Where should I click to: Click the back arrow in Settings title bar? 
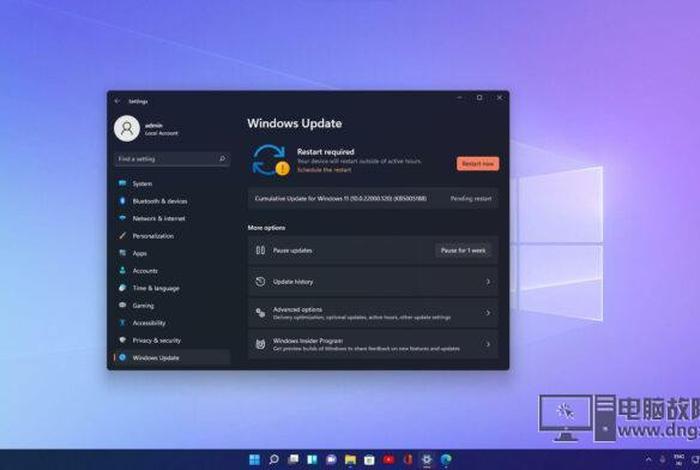point(117,101)
